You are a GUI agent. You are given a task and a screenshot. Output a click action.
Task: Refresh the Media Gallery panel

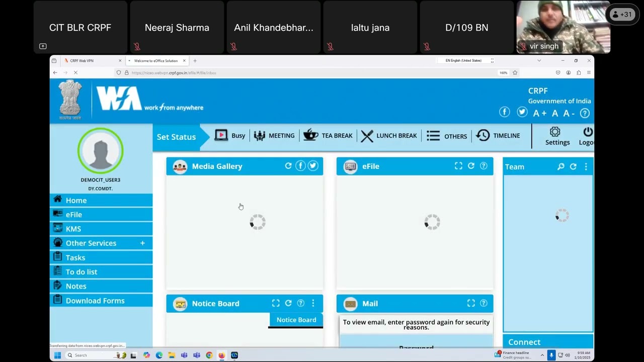point(288,166)
